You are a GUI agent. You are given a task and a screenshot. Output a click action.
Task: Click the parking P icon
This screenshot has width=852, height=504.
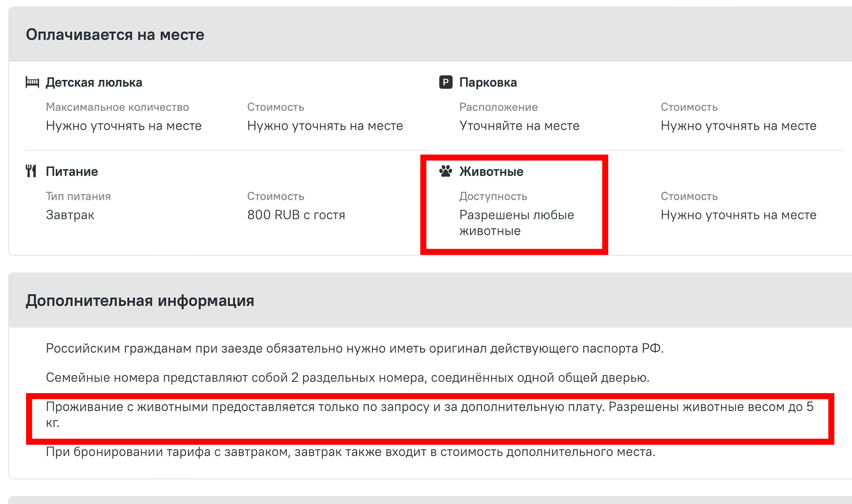click(446, 82)
